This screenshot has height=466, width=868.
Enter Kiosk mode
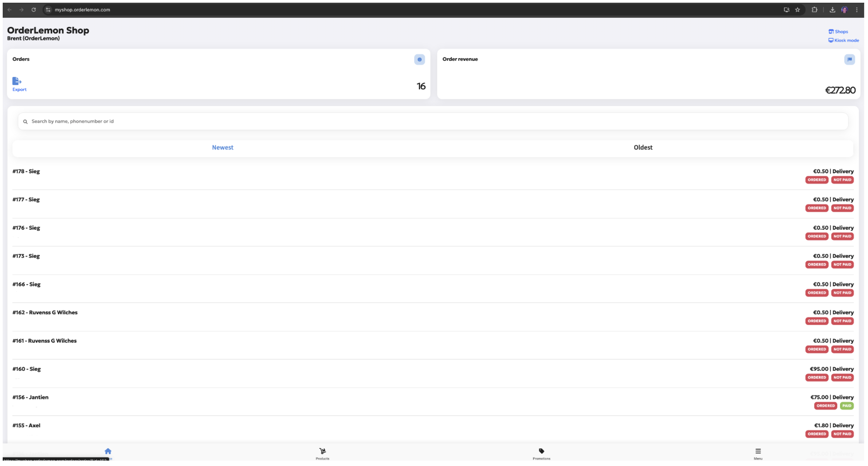843,40
